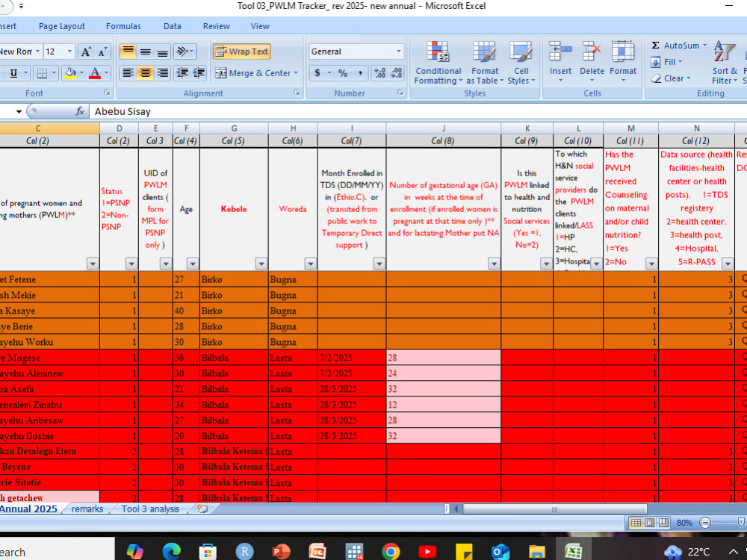Click the Insert cells icon
Image resolution: width=747 pixels, height=560 pixels.
[560, 52]
